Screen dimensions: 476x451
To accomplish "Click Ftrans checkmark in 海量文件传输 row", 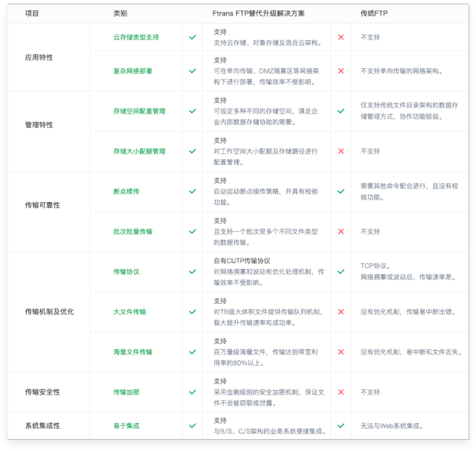I will [x=193, y=352].
